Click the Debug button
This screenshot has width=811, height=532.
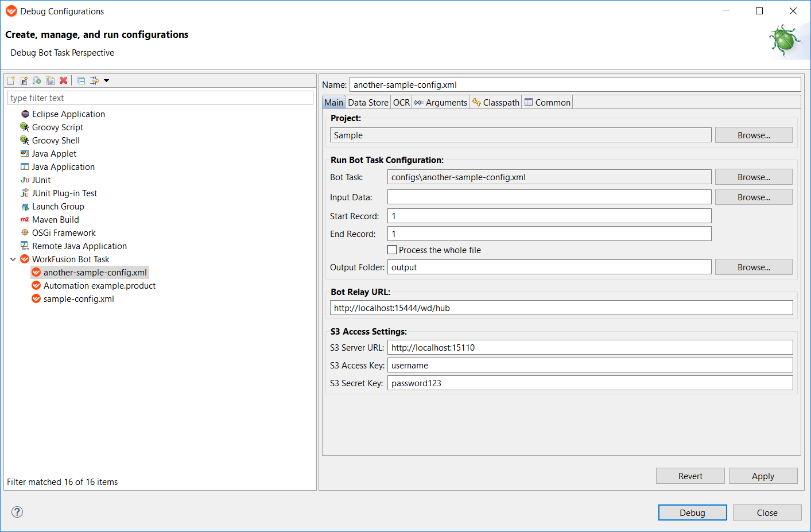coord(693,512)
